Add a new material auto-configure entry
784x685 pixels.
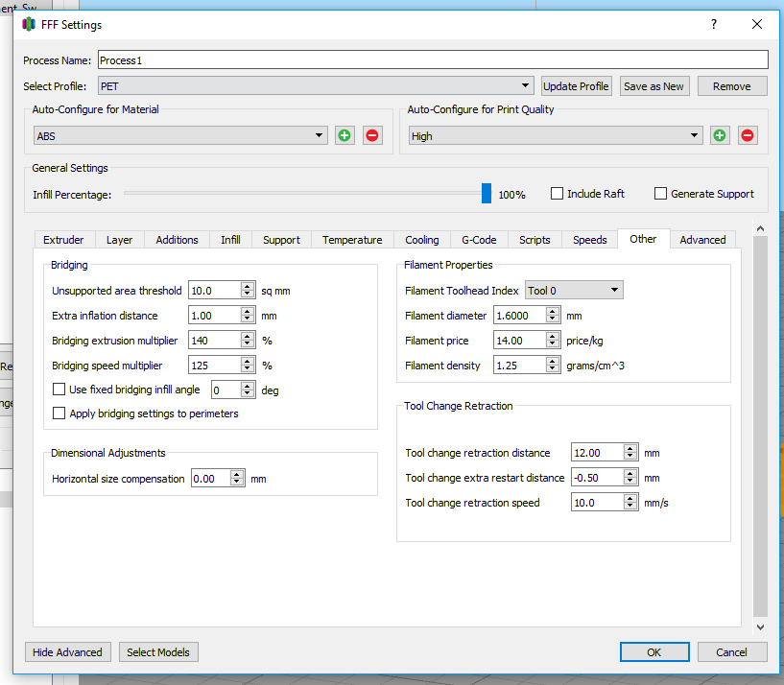point(344,135)
